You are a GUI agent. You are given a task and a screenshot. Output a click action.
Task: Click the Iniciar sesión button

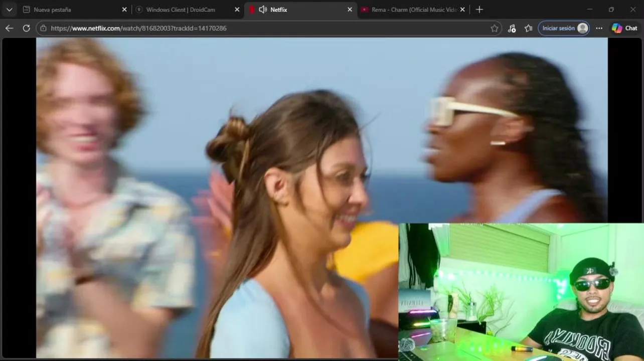(564, 28)
